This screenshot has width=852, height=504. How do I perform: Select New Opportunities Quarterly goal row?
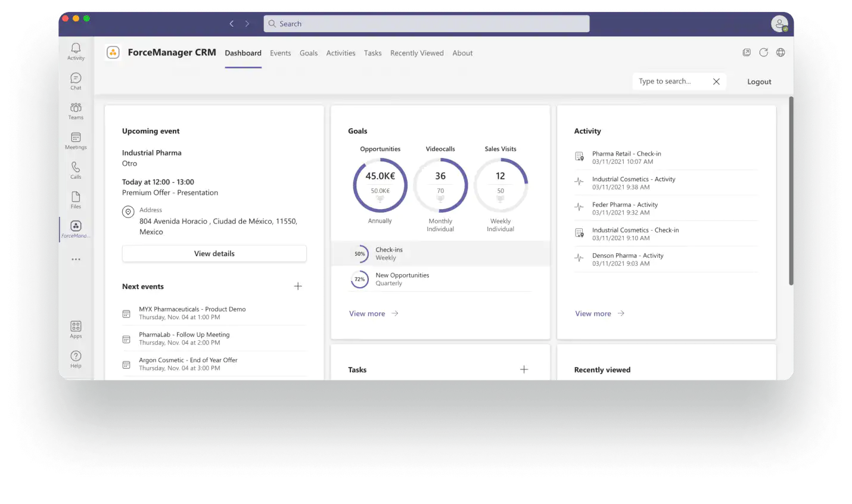point(440,279)
